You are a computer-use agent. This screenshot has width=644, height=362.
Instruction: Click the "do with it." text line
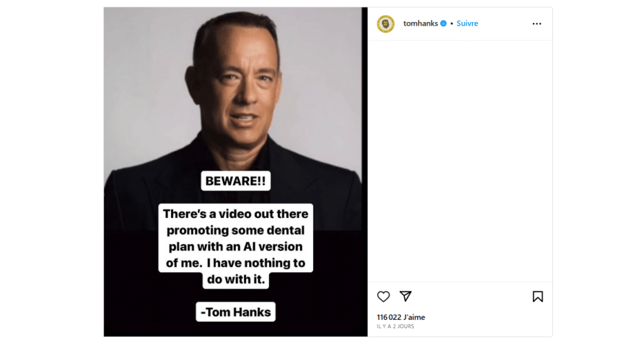click(x=236, y=280)
